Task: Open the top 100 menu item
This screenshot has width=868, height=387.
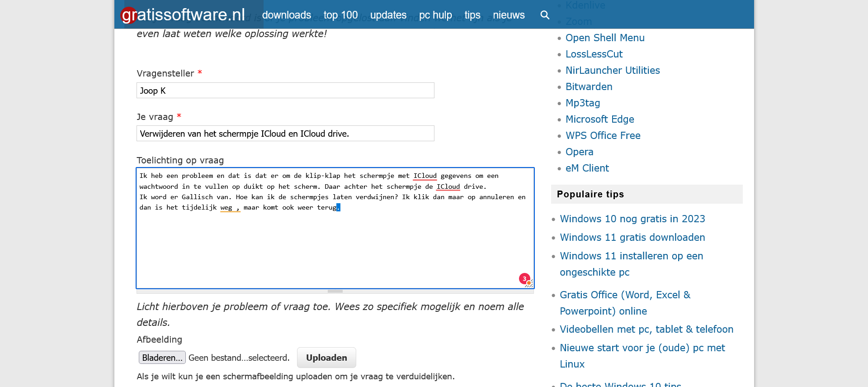Action: click(x=340, y=15)
